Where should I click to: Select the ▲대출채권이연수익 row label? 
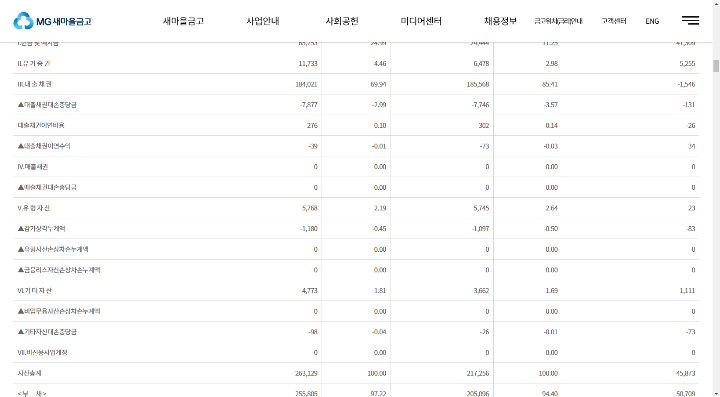44,146
